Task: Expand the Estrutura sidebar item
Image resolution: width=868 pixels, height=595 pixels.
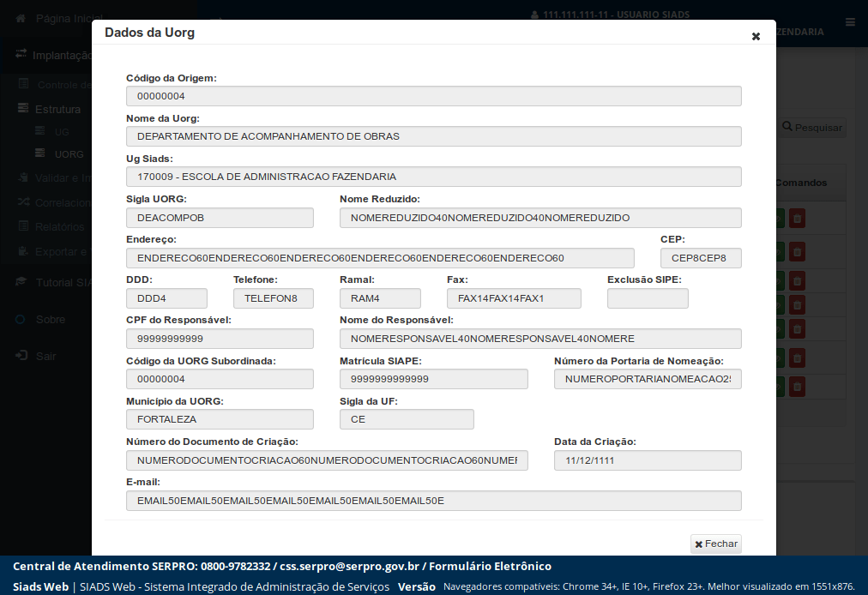Action: tap(57, 110)
